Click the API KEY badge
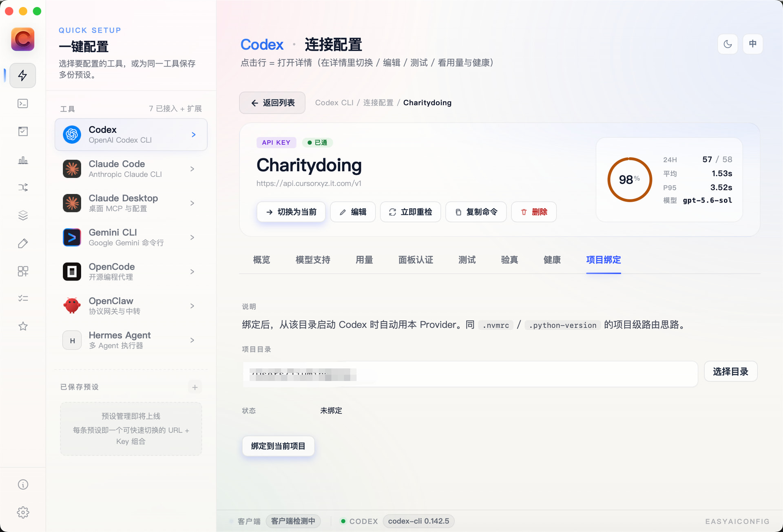 click(276, 143)
